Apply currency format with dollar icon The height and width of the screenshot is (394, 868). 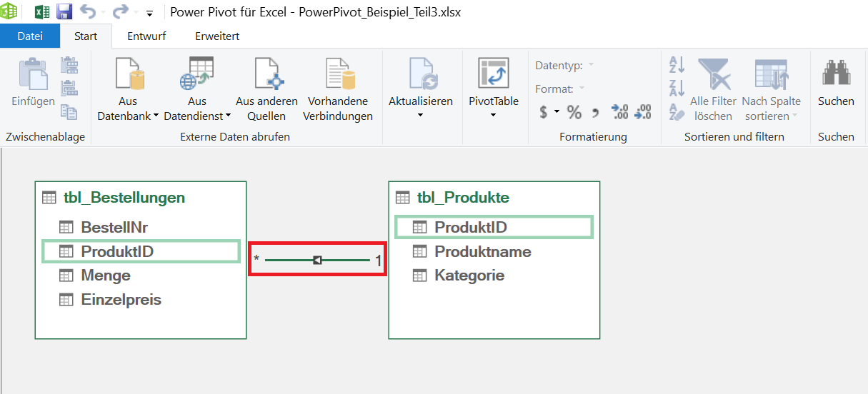pyautogui.click(x=544, y=112)
